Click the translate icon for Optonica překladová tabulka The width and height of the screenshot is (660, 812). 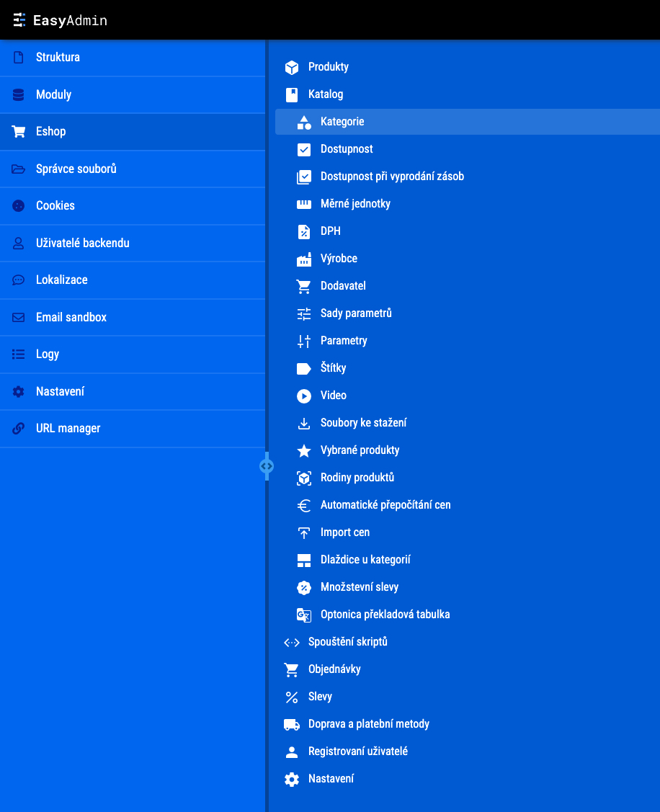pyautogui.click(x=304, y=615)
